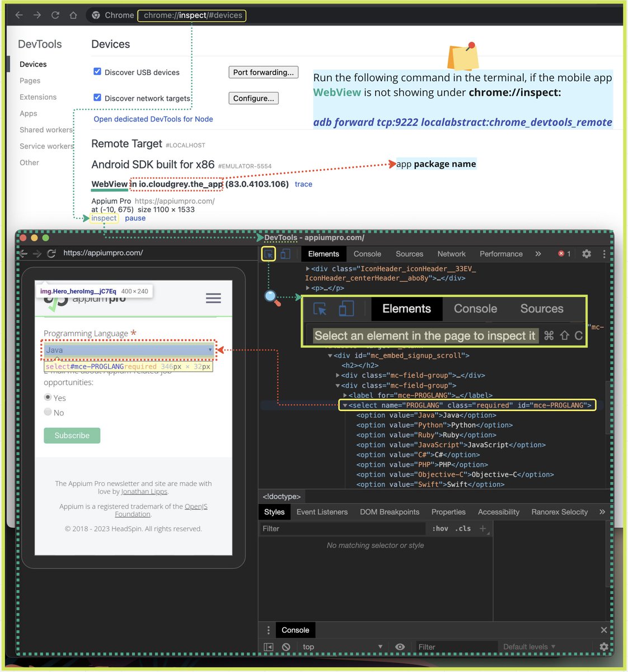Select option JavaScript line in DOM
The height and width of the screenshot is (672, 628).
451,445
